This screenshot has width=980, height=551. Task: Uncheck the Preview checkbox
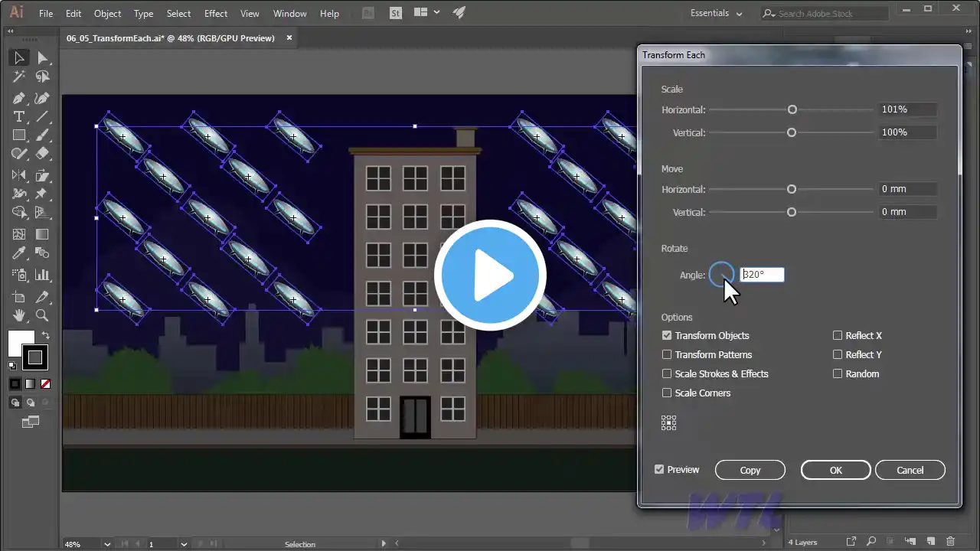click(659, 469)
